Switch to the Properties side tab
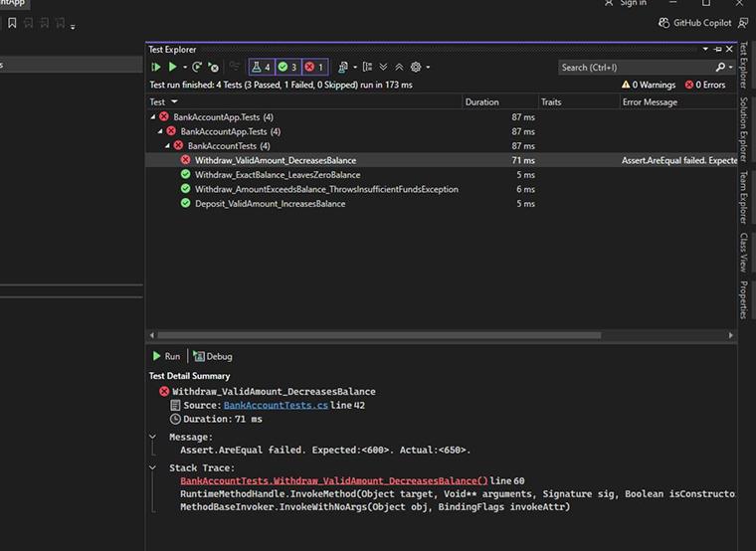Image resolution: width=756 pixels, height=551 pixels. coord(743,299)
